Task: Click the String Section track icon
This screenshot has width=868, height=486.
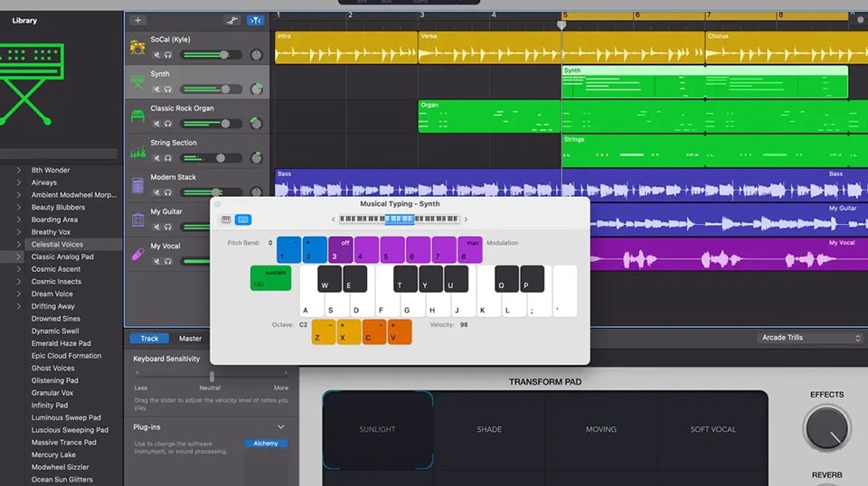Action: (x=137, y=151)
